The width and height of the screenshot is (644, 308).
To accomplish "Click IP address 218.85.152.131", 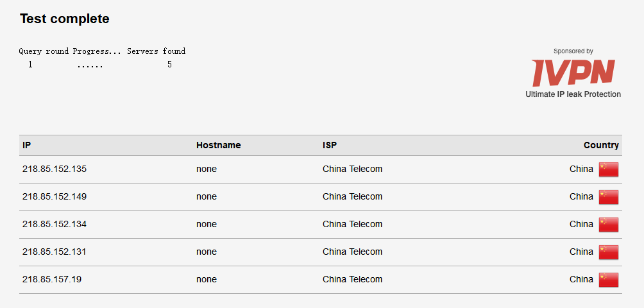I will [x=55, y=252].
